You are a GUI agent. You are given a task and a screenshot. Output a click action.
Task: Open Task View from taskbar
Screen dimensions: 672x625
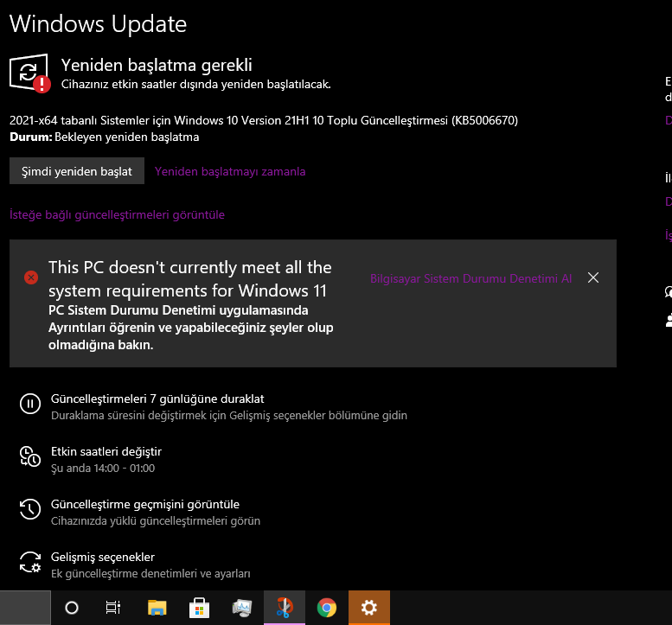(x=113, y=608)
